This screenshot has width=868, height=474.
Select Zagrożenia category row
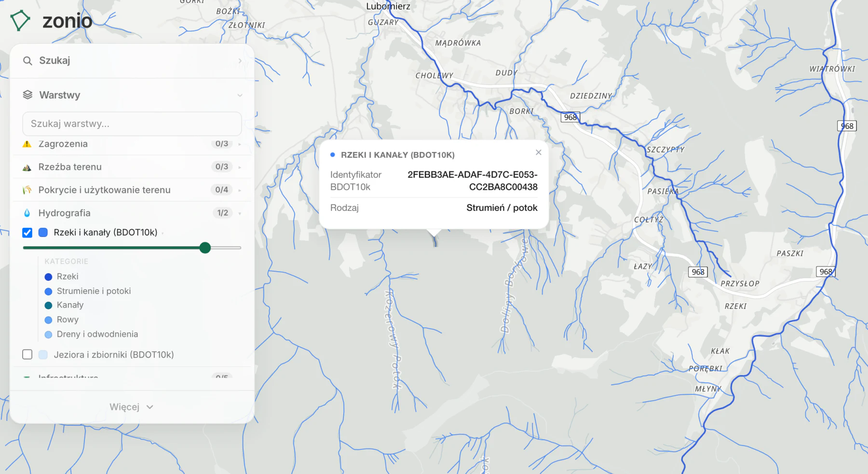pyautogui.click(x=132, y=144)
